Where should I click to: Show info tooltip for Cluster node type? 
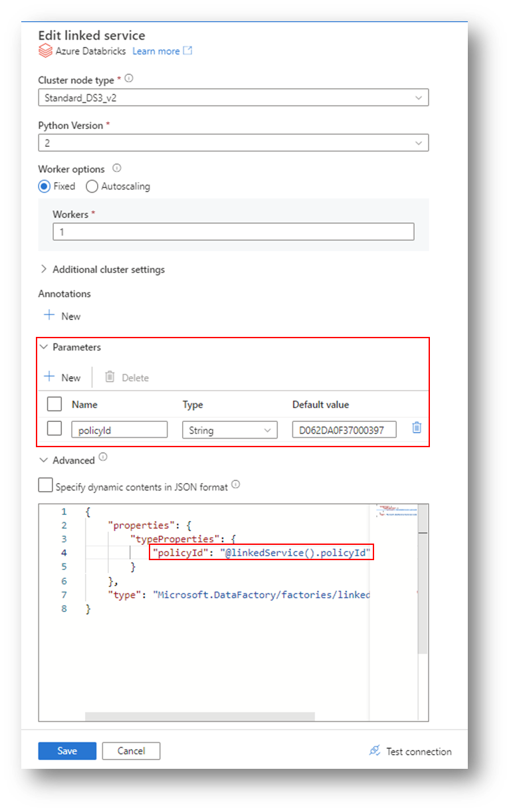coord(129,78)
